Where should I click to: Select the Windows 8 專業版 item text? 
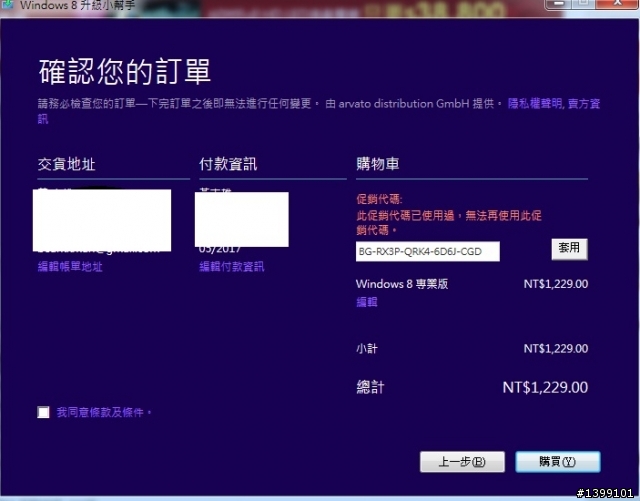point(402,284)
